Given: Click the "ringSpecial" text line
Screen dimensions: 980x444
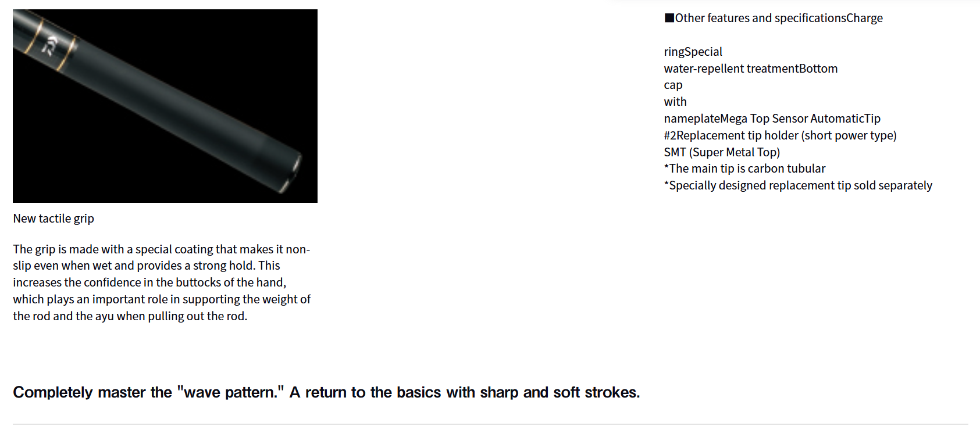Looking at the screenshot, I should coord(693,52).
